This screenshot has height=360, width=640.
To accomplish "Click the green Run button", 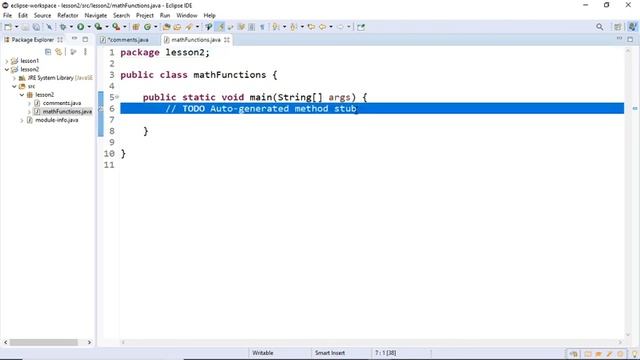I will [80, 27].
